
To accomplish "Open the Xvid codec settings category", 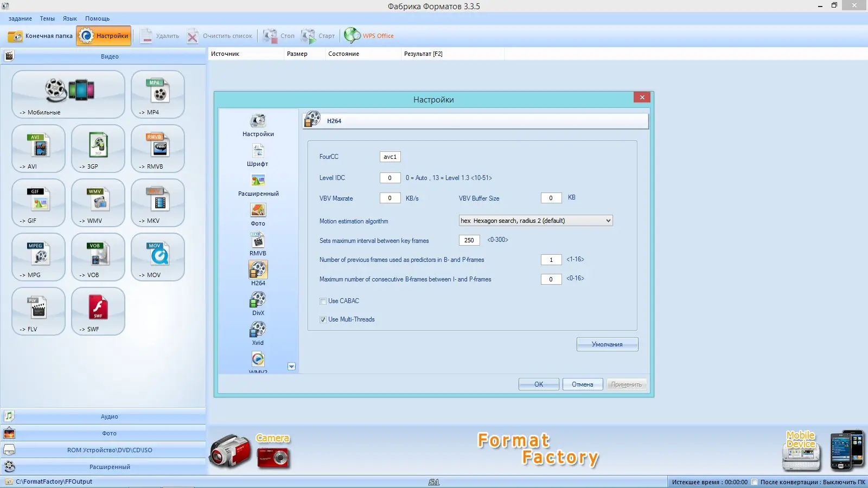I will [258, 334].
